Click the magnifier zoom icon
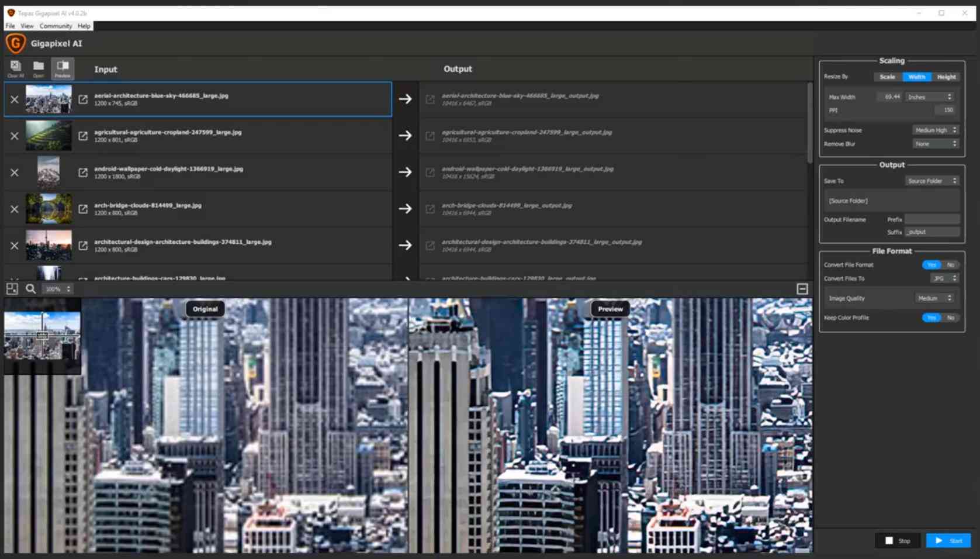 30,289
